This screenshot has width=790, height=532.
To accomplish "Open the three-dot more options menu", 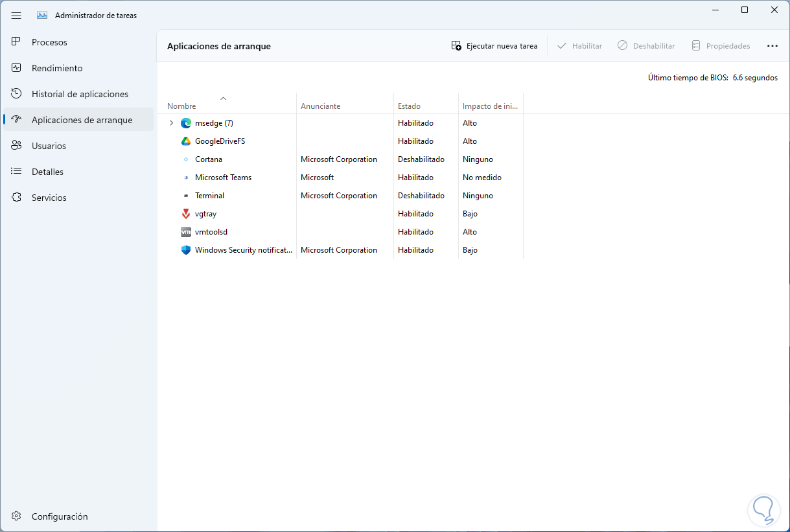I will 772,46.
